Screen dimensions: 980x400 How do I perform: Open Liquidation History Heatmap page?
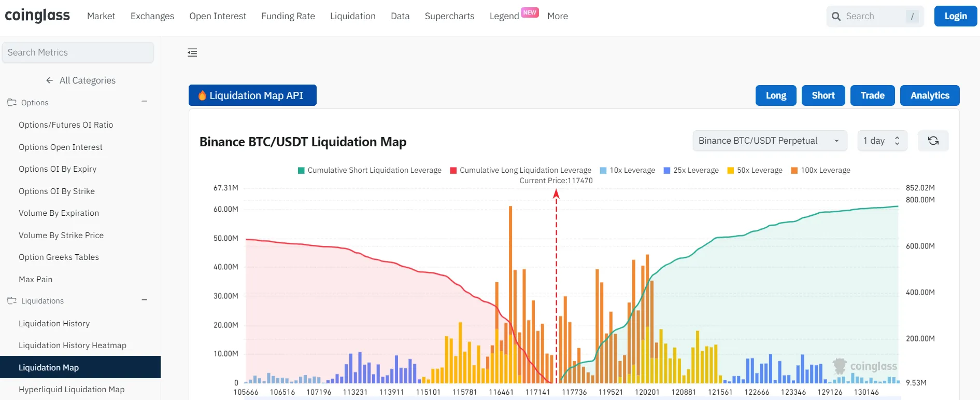pyautogui.click(x=73, y=346)
